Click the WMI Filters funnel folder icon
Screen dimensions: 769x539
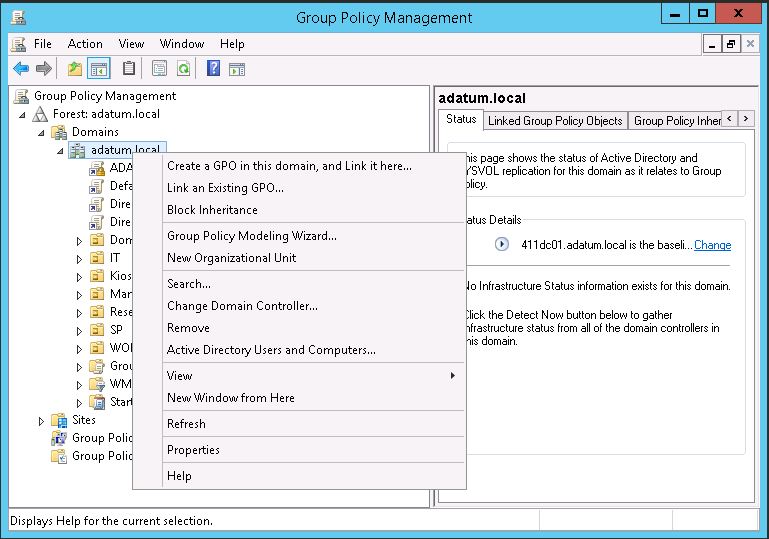coord(97,384)
